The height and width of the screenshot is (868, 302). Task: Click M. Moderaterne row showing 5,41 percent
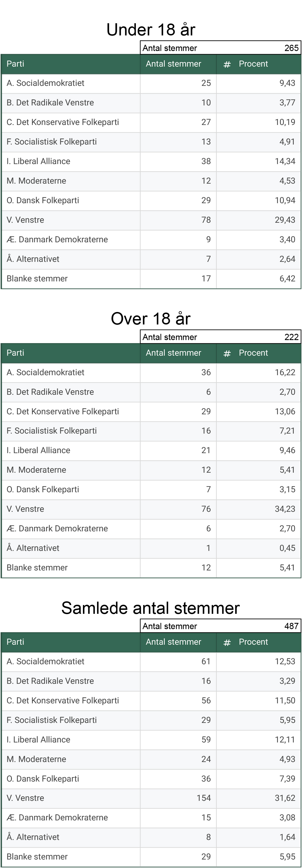click(x=151, y=470)
